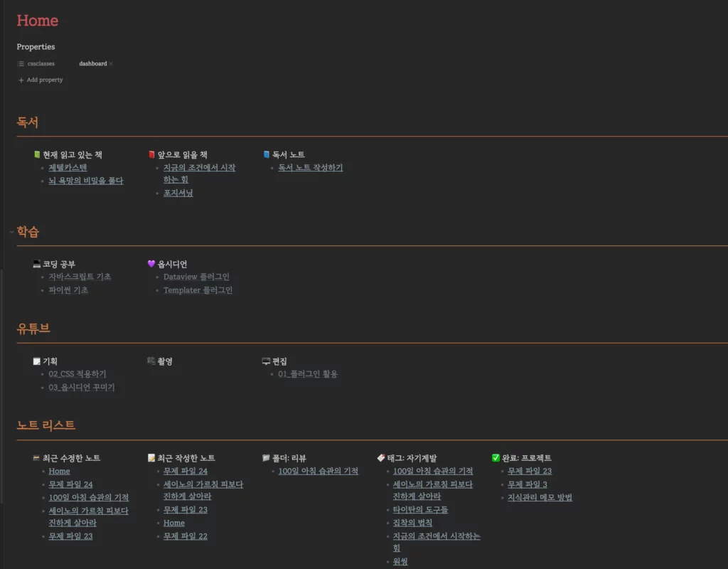The width and height of the screenshot is (728, 569).
Task: Click the folder icon beside 폴더: 리뷰
Action: point(267,458)
